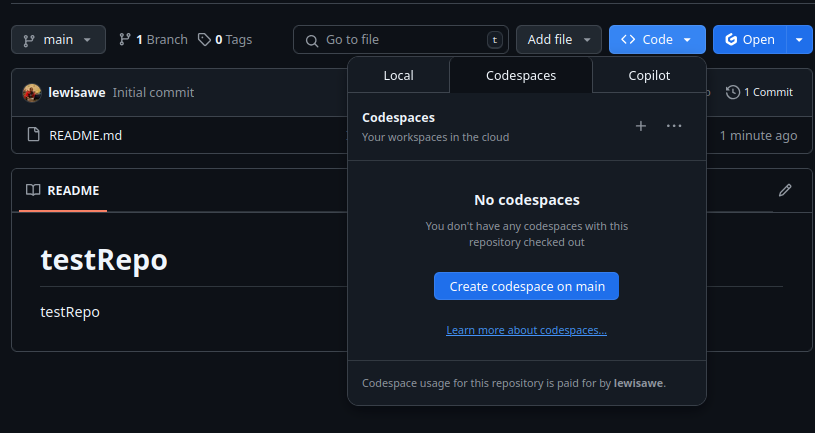Focus the Go to file search field
The width and height of the screenshot is (815, 433).
pyautogui.click(x=401, y=40)
